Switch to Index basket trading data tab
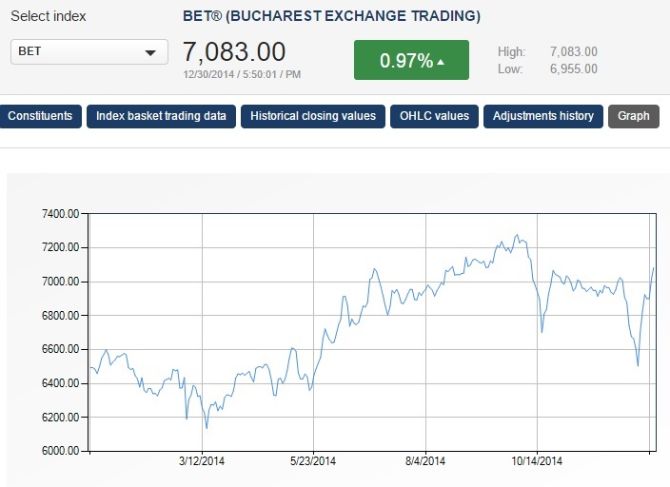The height and width of the screenshot is (487, 670). tap(161, 116)
